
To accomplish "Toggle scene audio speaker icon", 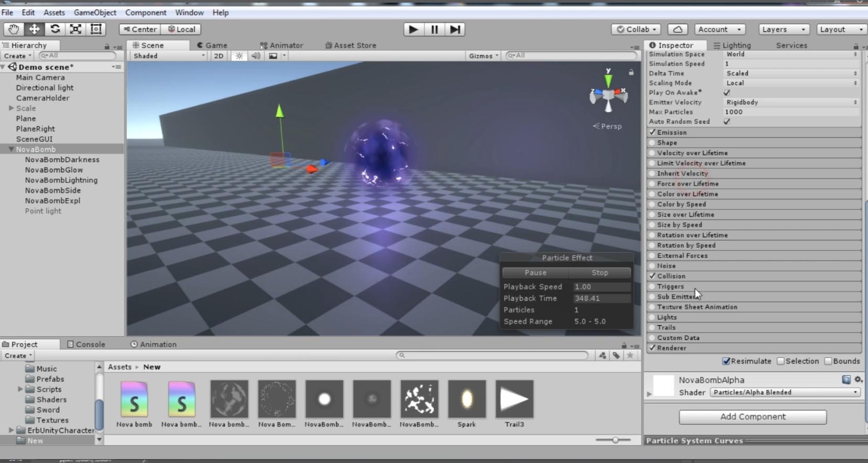I will pos(256,56).
